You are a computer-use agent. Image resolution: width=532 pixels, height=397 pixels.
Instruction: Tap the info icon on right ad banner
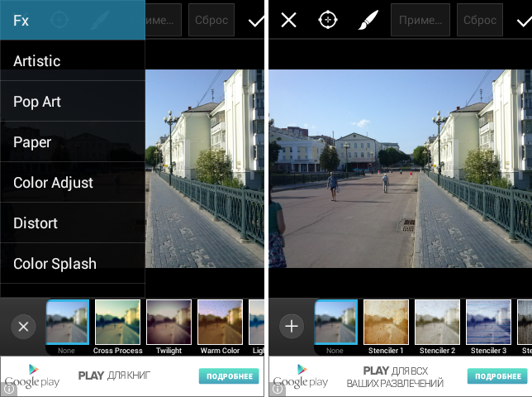275,390
